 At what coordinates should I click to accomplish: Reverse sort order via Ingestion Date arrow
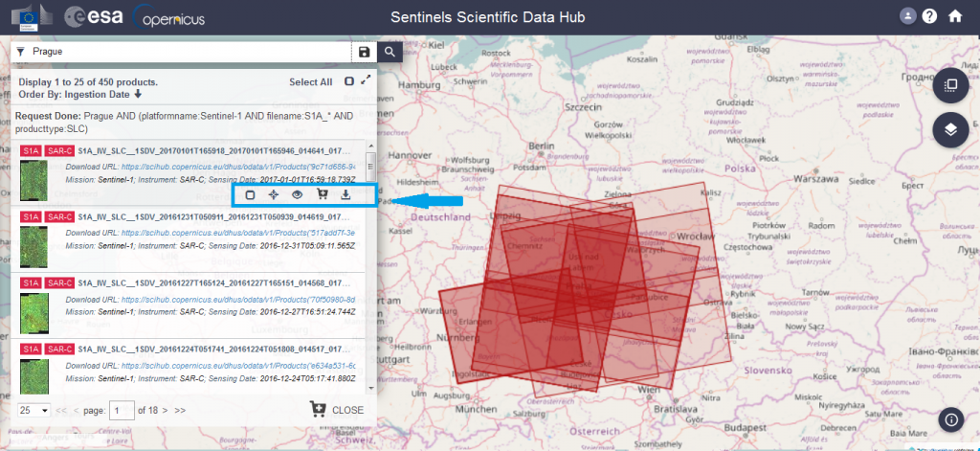(x=138, y=95)
